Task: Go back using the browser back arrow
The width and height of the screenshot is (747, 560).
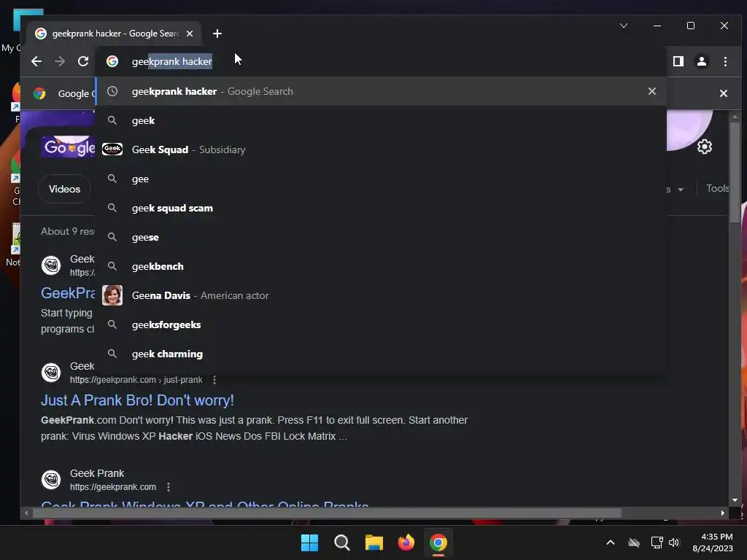Action: (x=36, y=61)
